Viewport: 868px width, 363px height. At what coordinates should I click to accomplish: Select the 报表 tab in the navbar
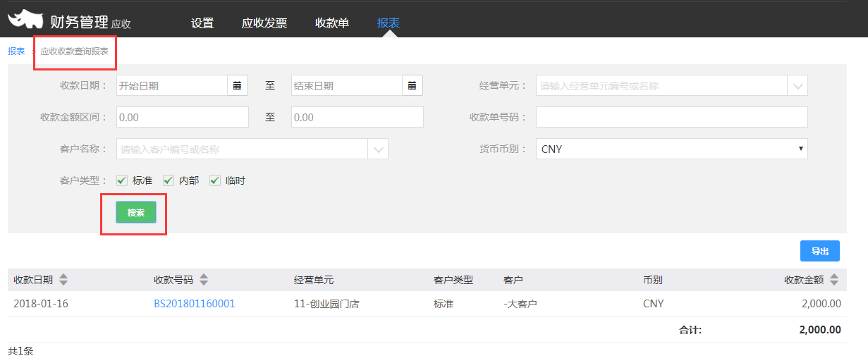click(x=389, y=23)
